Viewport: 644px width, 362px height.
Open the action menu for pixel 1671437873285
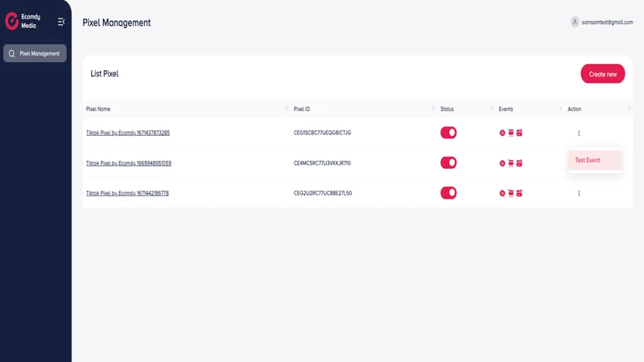click(x=579, y=133)
